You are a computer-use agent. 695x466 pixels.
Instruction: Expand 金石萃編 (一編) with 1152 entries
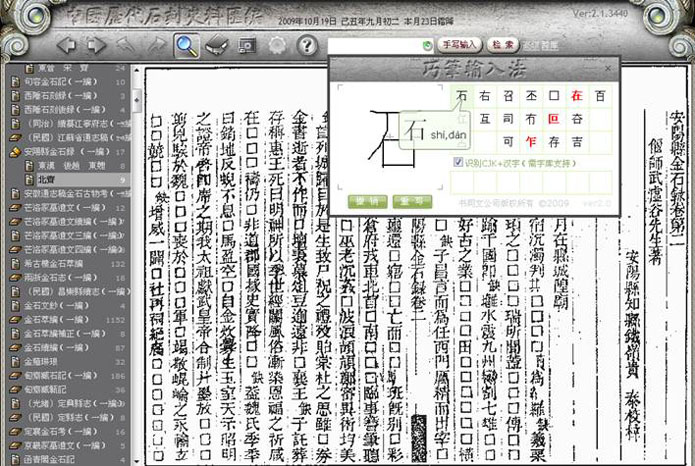pyautogui.click(x=16, y=320)
